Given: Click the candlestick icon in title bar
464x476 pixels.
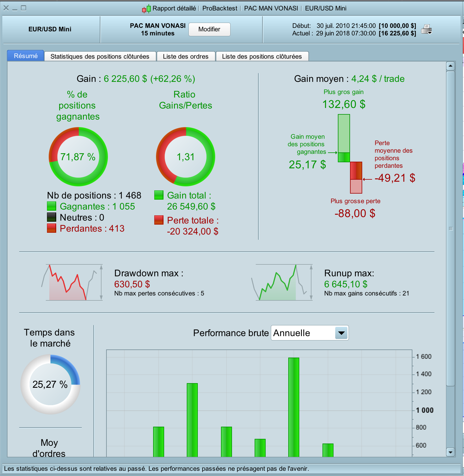Looking at the screenshot, I should [146, 9].
